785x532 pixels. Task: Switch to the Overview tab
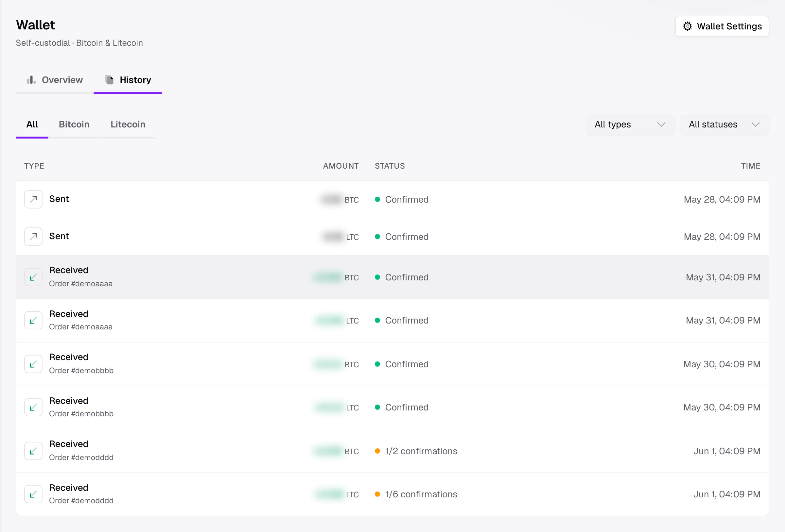55,80
